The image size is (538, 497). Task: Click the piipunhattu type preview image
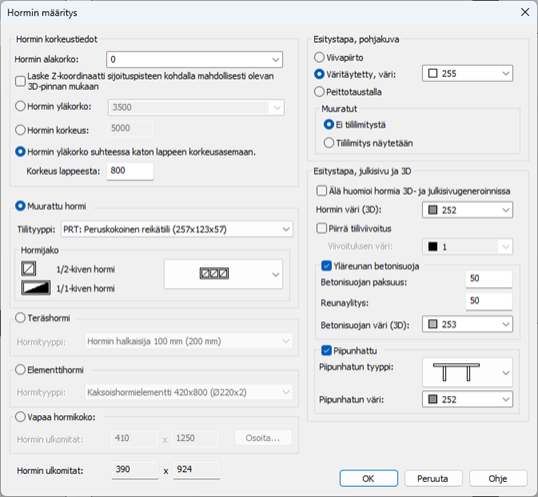(456, 372)
